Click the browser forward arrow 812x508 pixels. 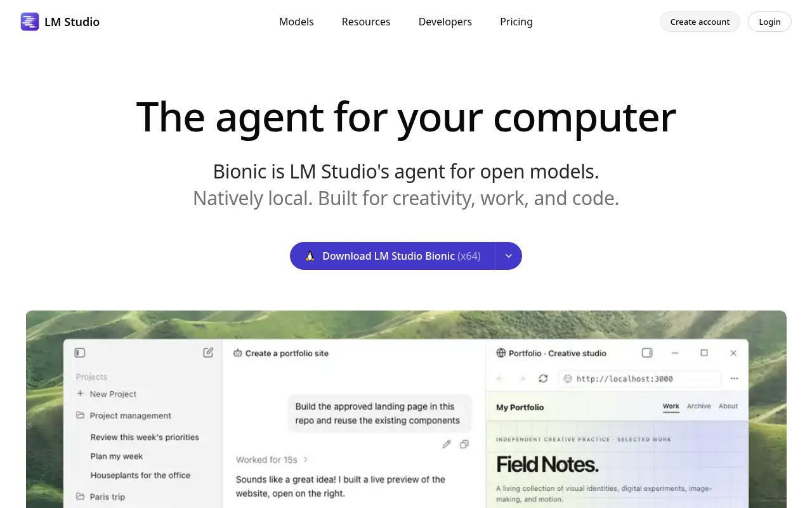point(521,378)
